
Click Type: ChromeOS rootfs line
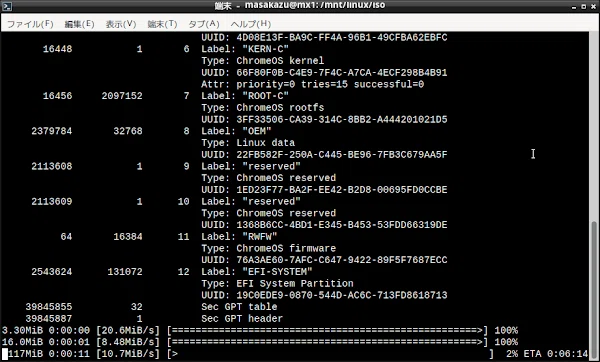pos(262,108)
